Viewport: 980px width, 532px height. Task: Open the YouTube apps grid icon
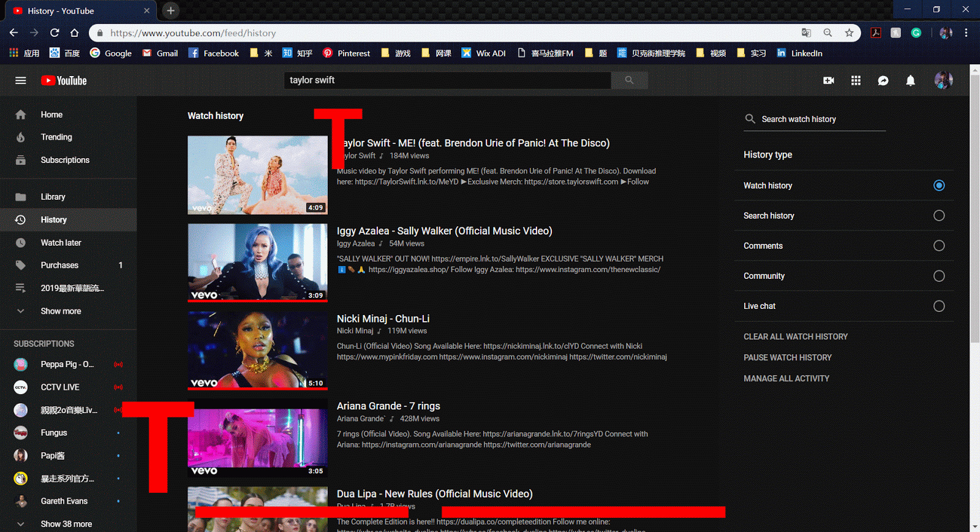pyautogui.click(x=856, y=80)
